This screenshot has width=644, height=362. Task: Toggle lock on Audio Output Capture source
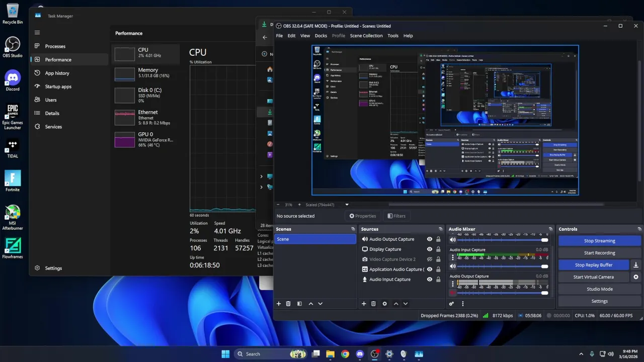[x=438, y=239]
